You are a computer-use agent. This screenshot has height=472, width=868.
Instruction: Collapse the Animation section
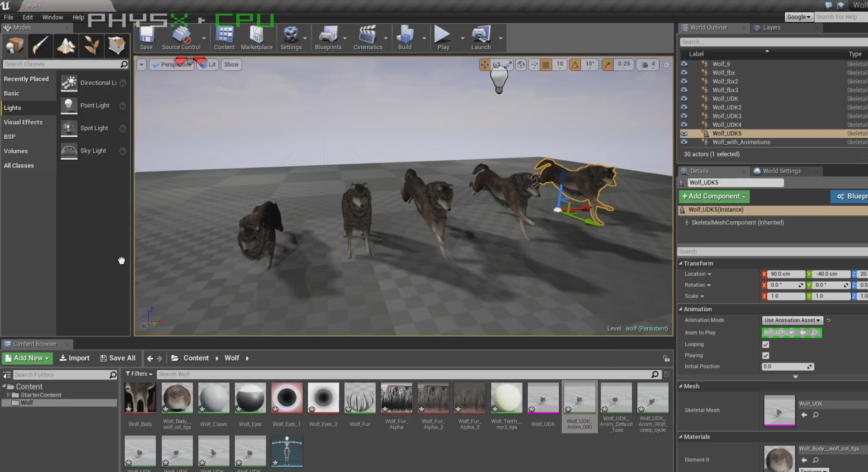coord(680,309)
